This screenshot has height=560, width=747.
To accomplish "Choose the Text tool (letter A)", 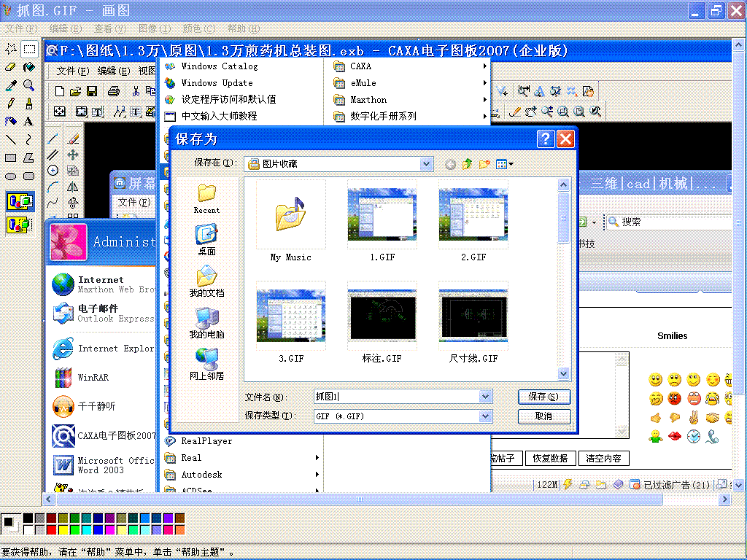I will (29, 122).
